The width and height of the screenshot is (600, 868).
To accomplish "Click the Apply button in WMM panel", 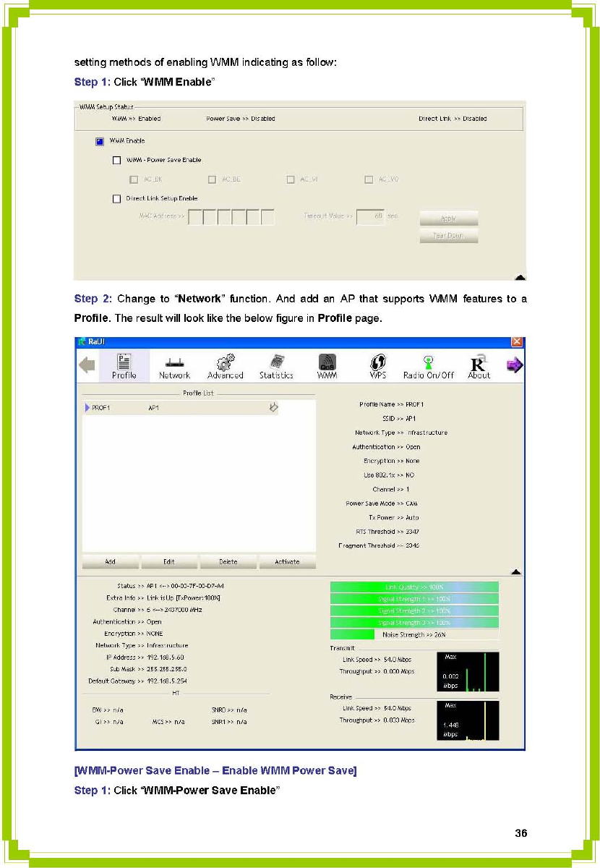I will tap(449, 218).
